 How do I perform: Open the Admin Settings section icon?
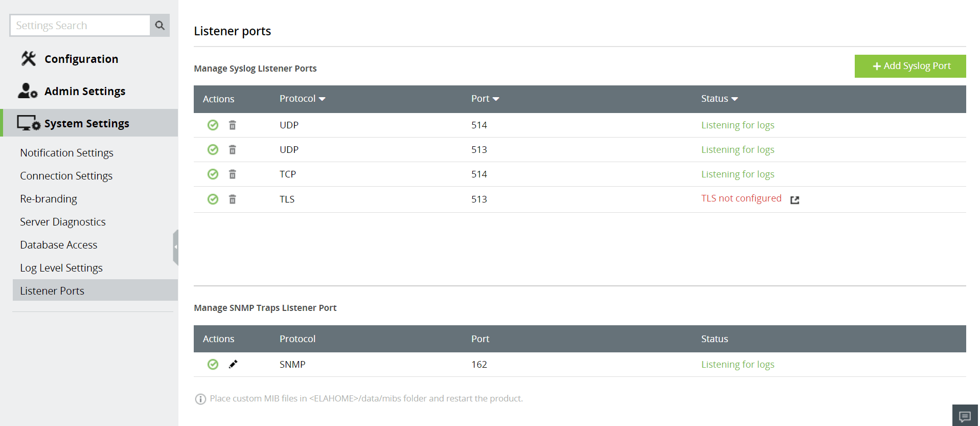point(28,91)
